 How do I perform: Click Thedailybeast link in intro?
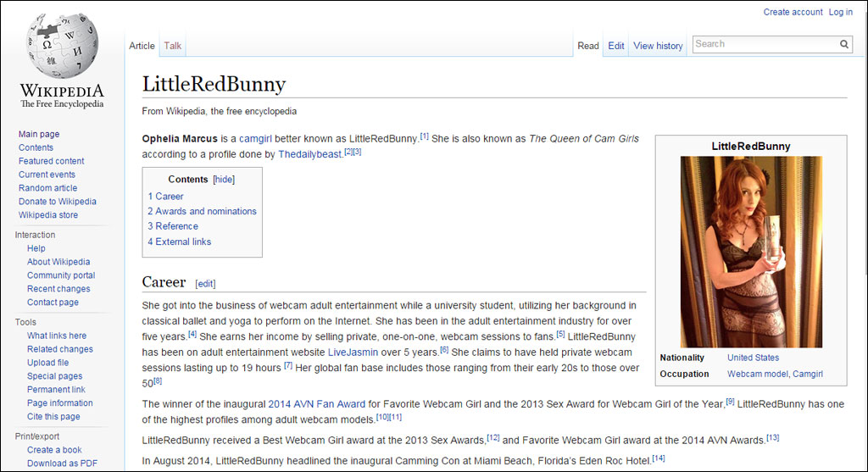click(309, 154)
